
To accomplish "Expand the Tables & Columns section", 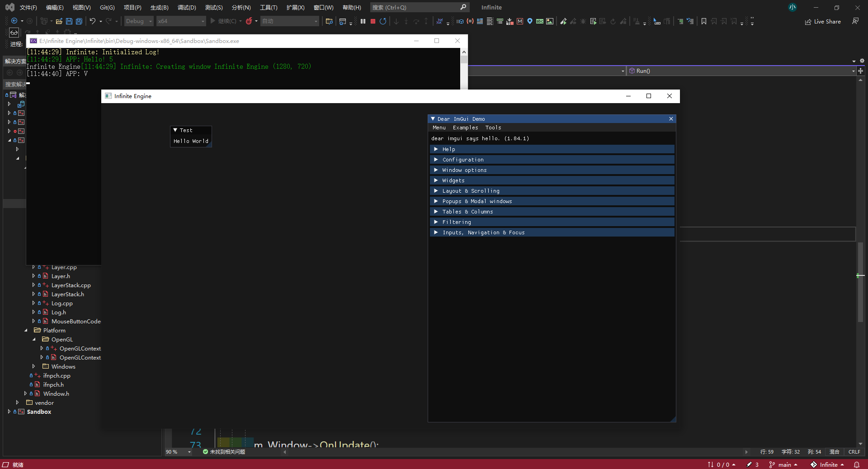I will tap(552, 212).
